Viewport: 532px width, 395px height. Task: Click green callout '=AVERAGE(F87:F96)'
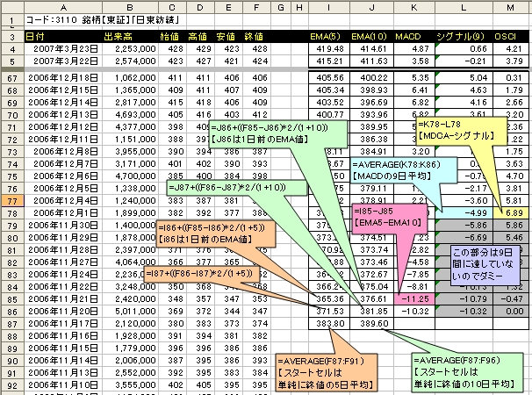[x=467, y=372]
